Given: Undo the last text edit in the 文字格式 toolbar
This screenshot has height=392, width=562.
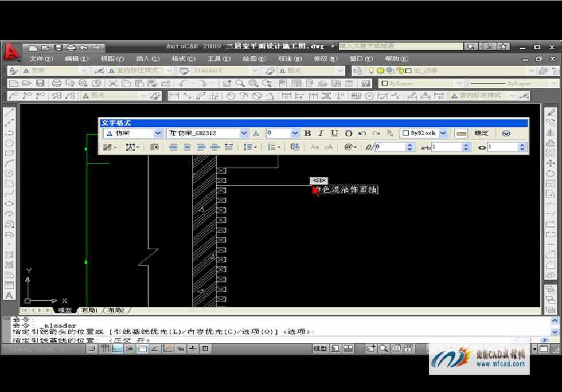Looking at the screenshot, I should click(362, 134).
